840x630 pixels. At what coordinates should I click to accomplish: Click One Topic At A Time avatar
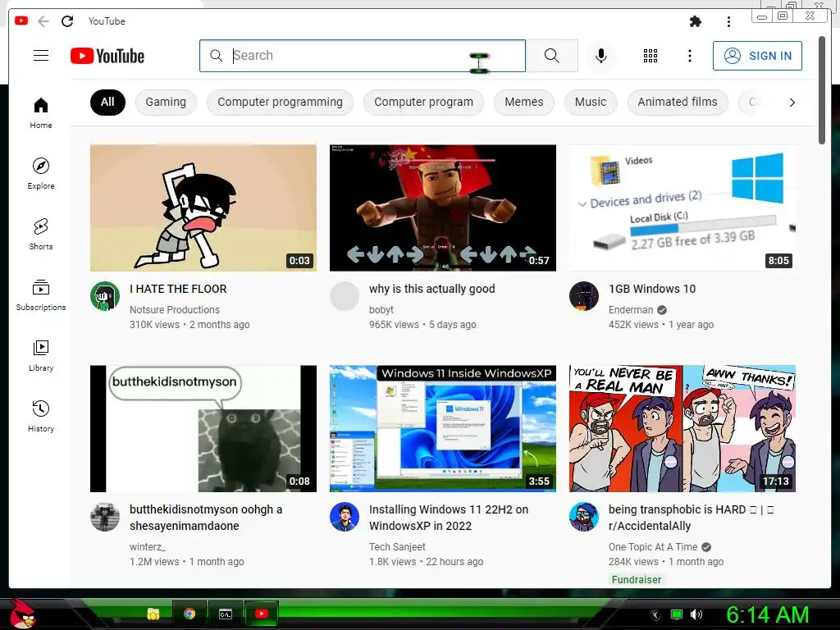[584, 517]
